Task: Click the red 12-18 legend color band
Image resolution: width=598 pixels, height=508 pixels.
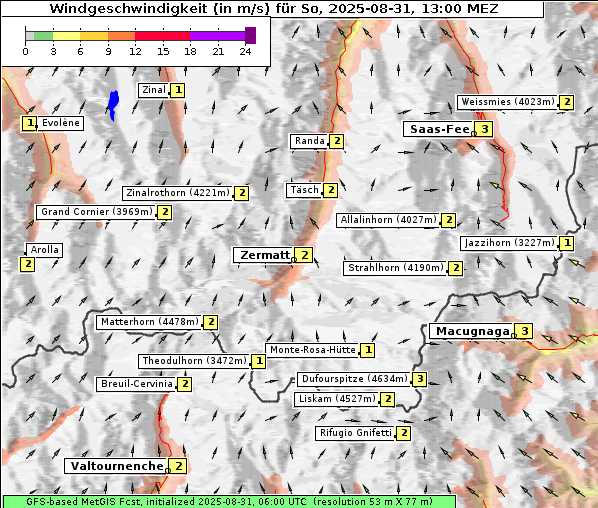Action: coord(162,36)
